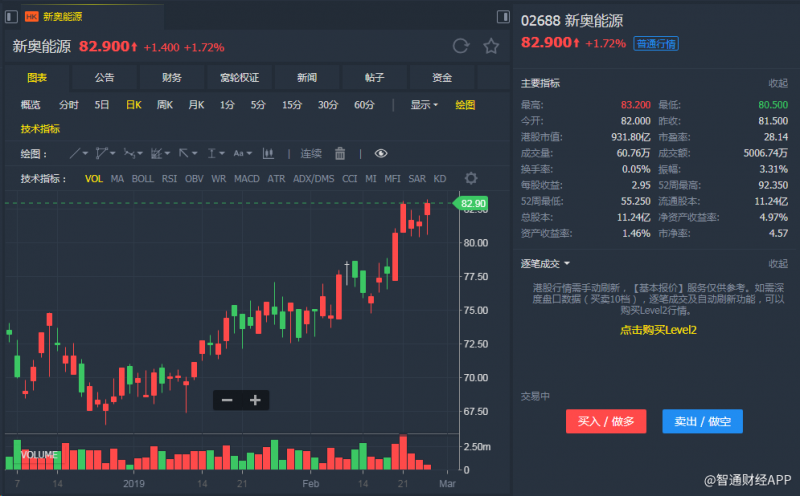Toggle drawing visibility eye icon
Screen dimensions: 800x496
coord(381,153)
